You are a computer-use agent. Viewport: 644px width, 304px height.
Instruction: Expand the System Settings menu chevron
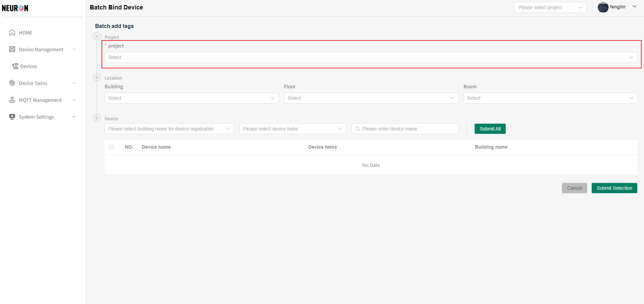(x=74, y=117)
